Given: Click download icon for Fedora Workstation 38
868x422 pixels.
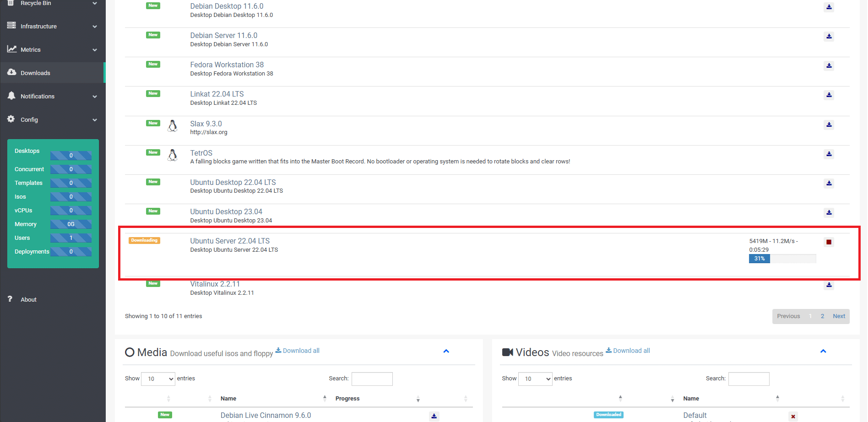Looking at the screenshot, I should 829,66.
